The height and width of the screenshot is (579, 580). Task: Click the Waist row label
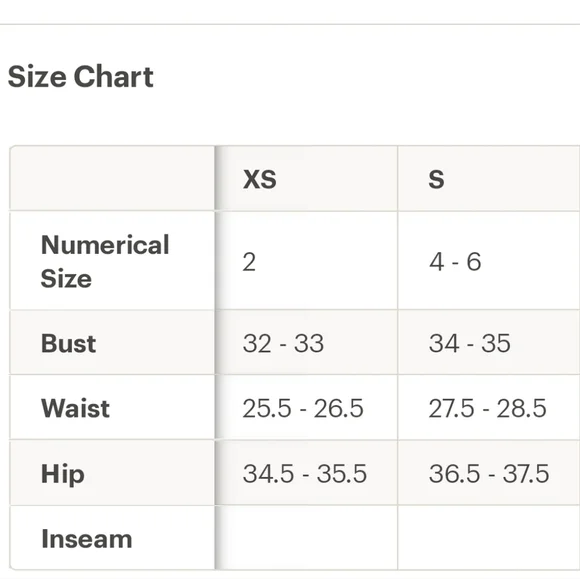tap(75, 408)
